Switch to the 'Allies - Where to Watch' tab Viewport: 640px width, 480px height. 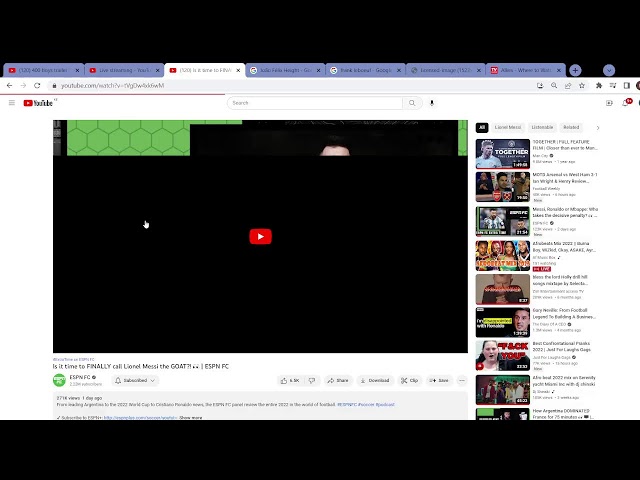pos(525,70)
